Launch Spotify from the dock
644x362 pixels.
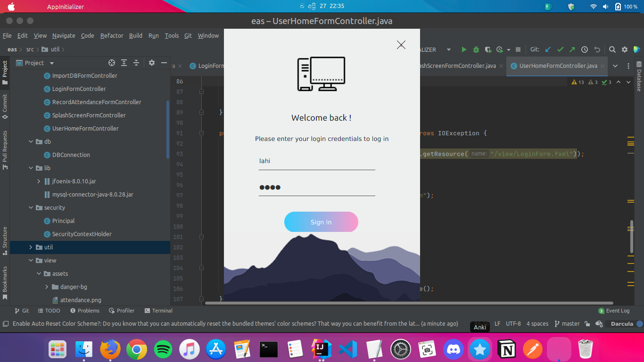(163, 349)
